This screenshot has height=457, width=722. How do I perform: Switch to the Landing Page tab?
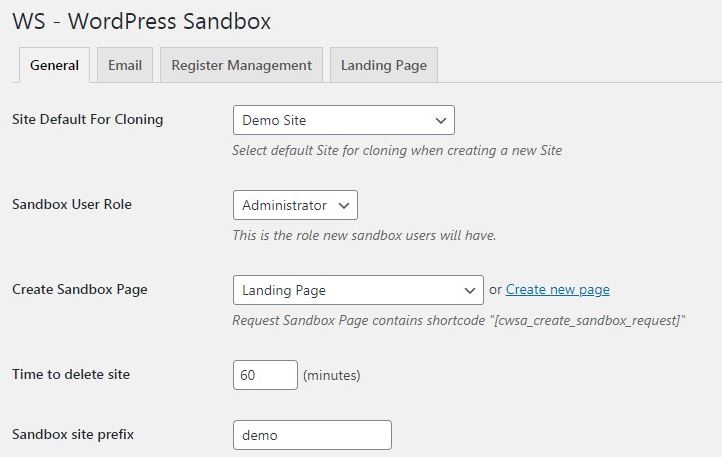point(384,65)
